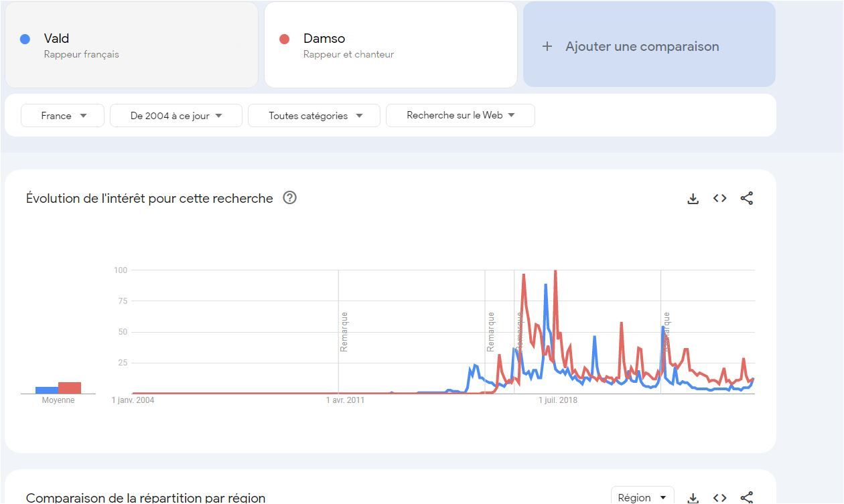Image resolution: width=844 pixels, height=504 pixels.
Task: Click the 1 janv. 2004 axis label
Action: point(133,400)
